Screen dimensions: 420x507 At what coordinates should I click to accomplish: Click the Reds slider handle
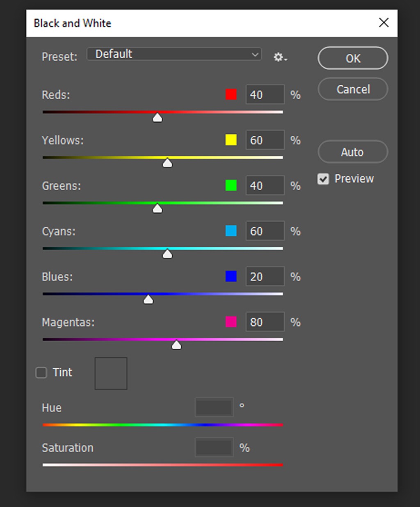157,118
